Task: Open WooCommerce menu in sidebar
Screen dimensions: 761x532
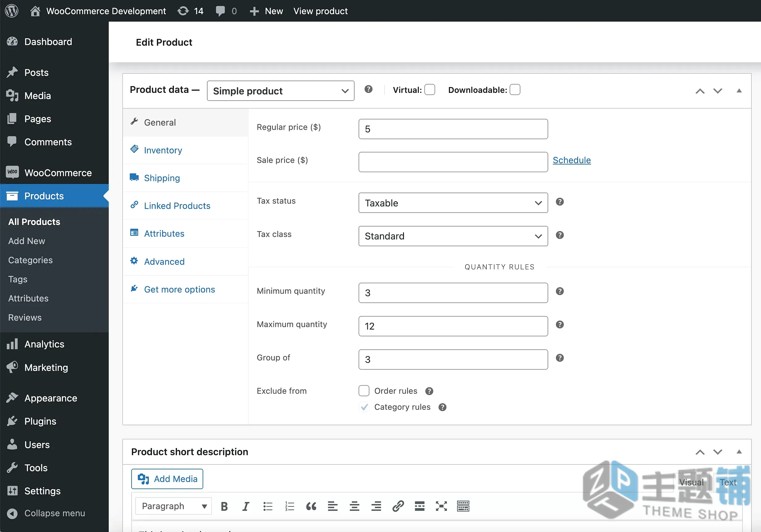Action: pos(54,172)
